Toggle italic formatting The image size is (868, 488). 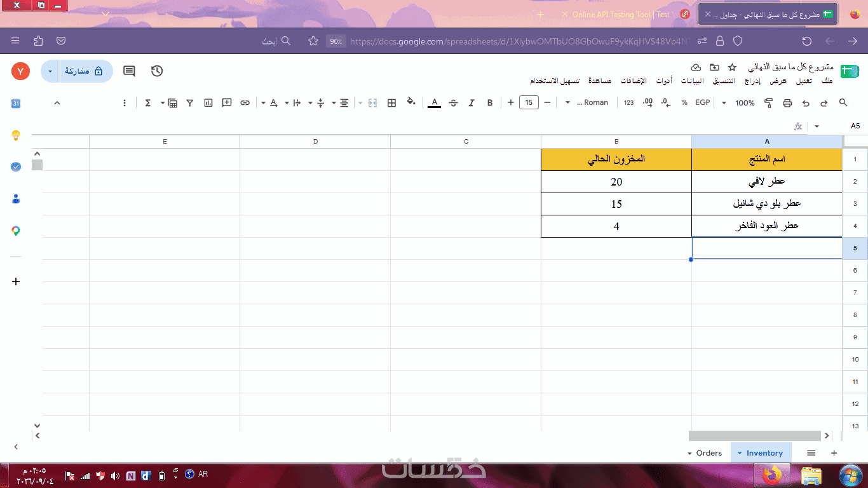coord(471,103)
